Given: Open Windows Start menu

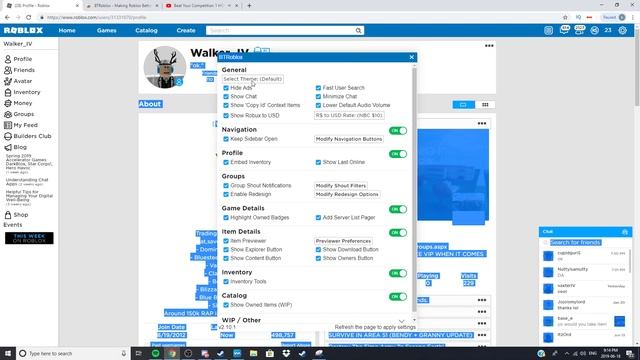Looking at the screenshot, I should point(8,353).
